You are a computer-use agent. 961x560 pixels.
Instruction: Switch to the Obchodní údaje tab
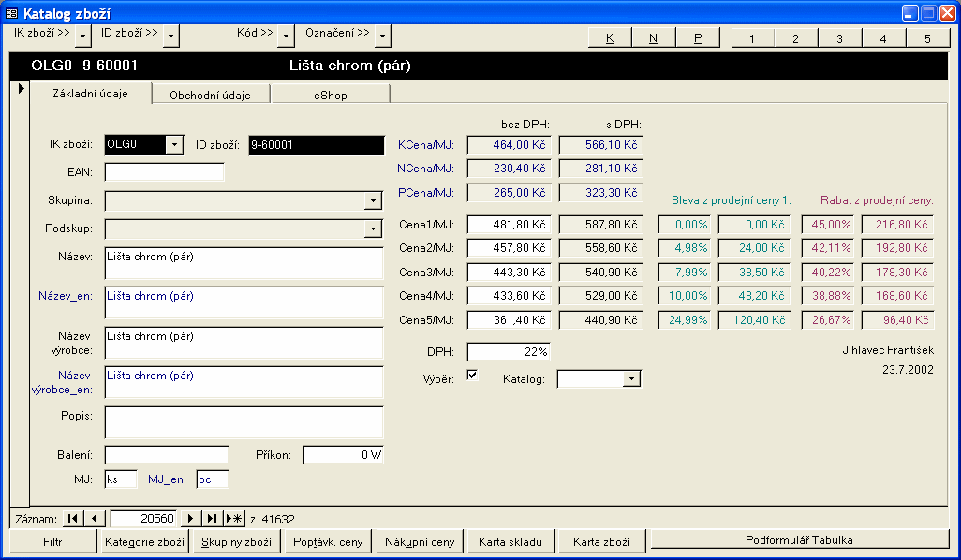pos(211,95)
